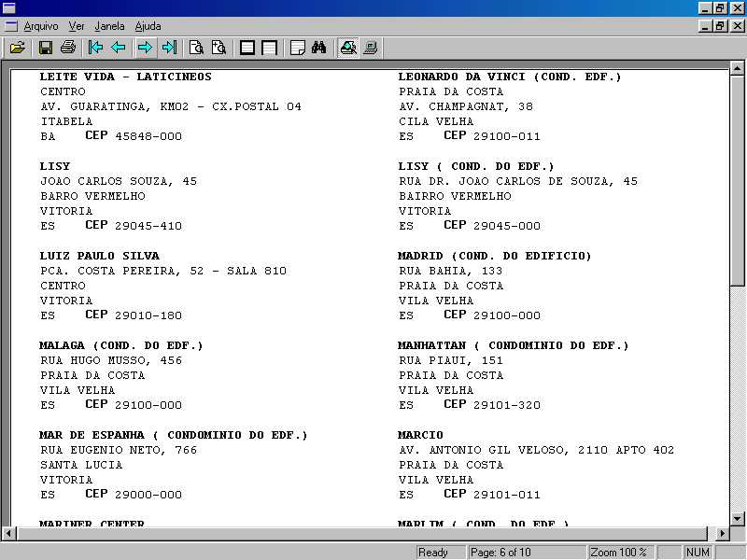Click 'RUA DR. JOAO CARLOS DE SOUZA, 45'
Viewport: 747px width, 560px height.
tap(518, 181)
